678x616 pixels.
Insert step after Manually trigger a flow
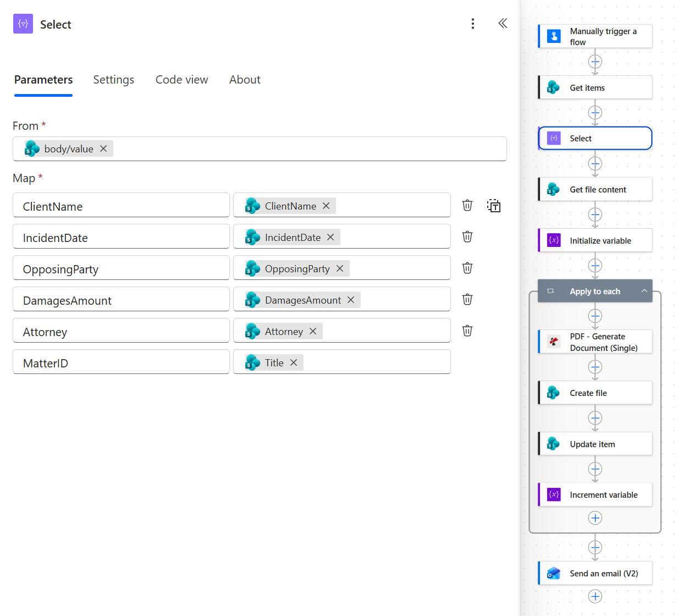tap(595, 62)
